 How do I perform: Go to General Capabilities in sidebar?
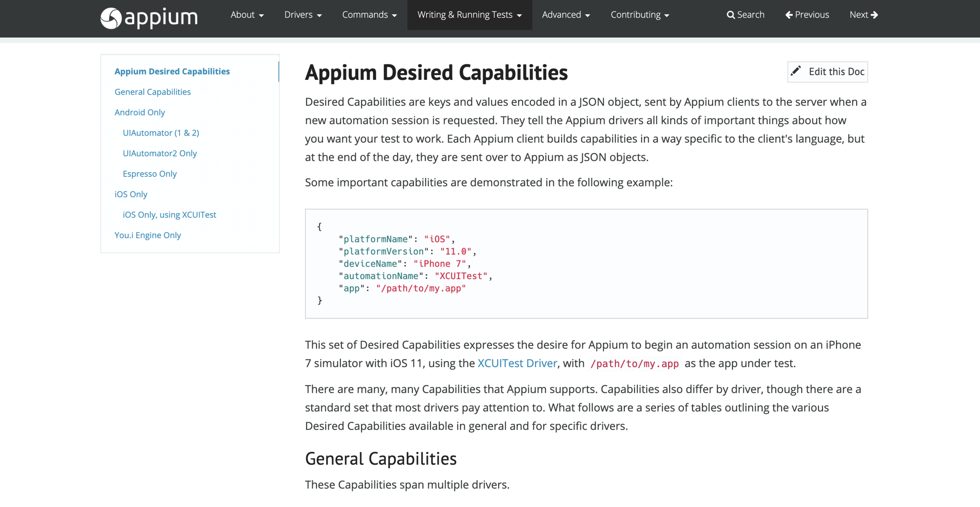(x=152, y=92)
